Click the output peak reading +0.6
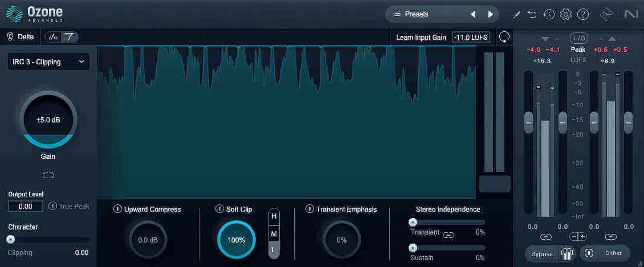Screen dimensions: 644x267 click(x=600, y=50)
